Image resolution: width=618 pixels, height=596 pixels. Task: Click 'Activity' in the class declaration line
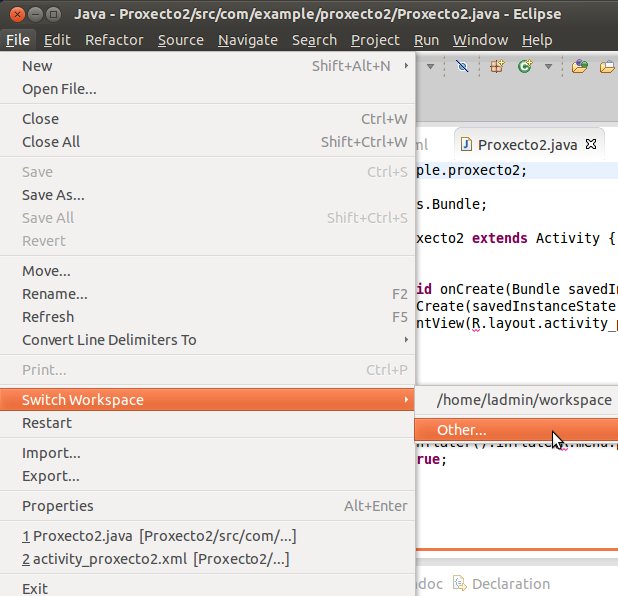pyautogui.click(x=568, y=238)
